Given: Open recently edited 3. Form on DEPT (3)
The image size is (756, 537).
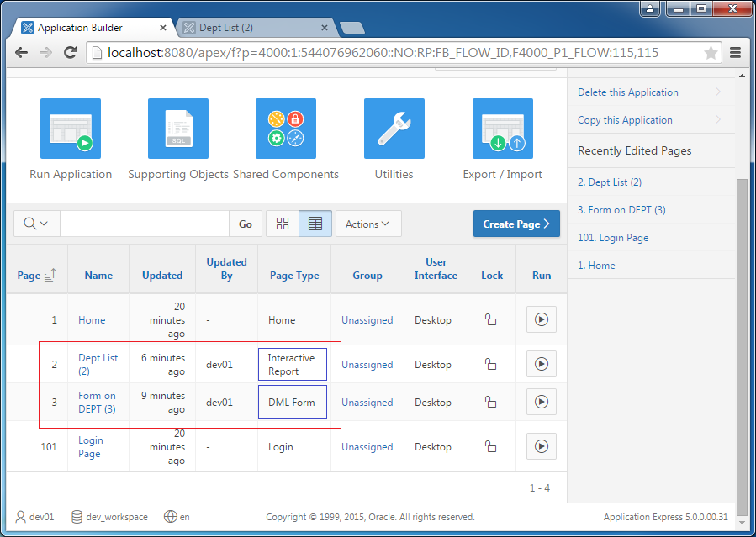Looking at the screenshot, I should point(621,210).
